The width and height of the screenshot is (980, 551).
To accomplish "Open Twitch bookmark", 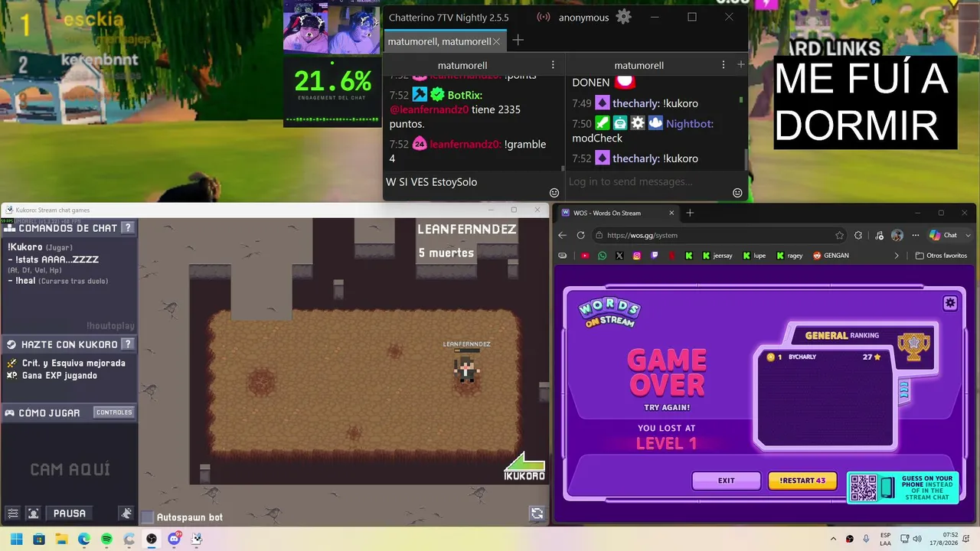I will click(x=654, y=256).
